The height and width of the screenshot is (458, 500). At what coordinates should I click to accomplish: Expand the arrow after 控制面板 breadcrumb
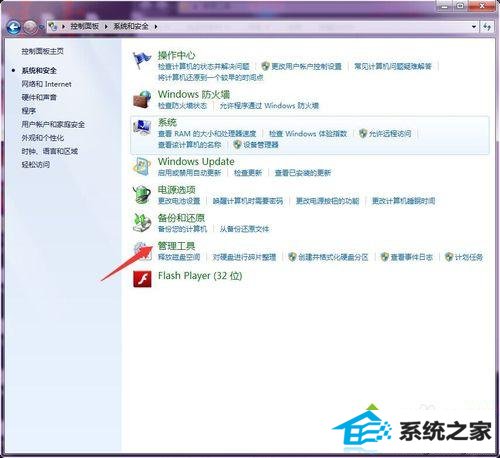[106, 26]
